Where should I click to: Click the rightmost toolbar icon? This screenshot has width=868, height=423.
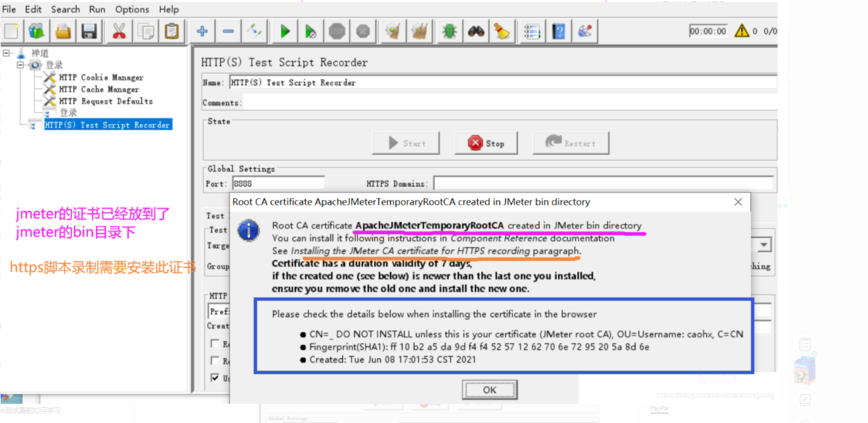pyautogui.click(x=584, y=31)
